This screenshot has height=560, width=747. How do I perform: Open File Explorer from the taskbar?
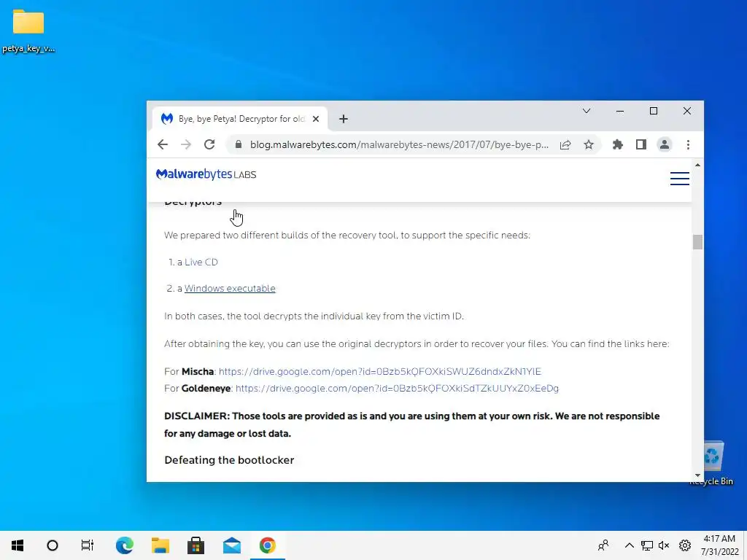point(160,545)
